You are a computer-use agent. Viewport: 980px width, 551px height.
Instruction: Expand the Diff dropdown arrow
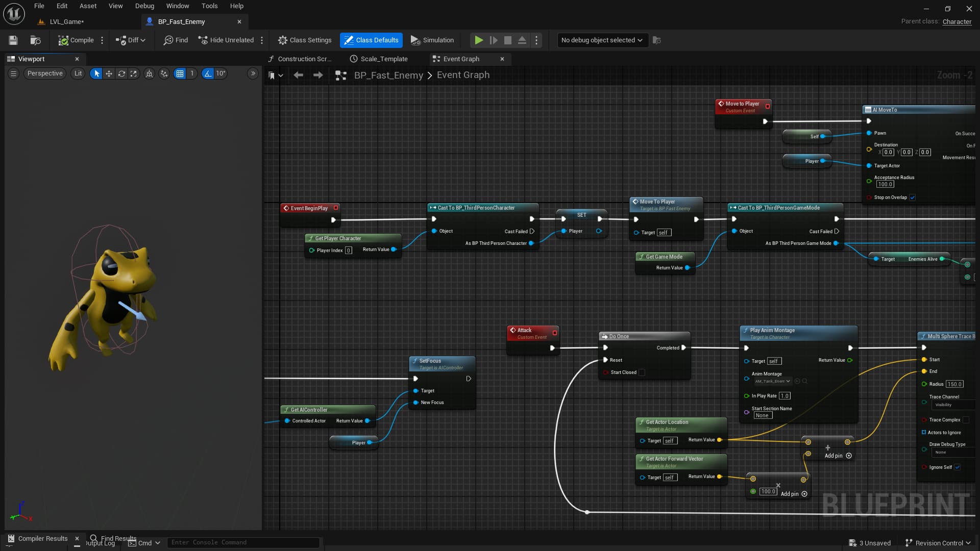coord(143,40)
